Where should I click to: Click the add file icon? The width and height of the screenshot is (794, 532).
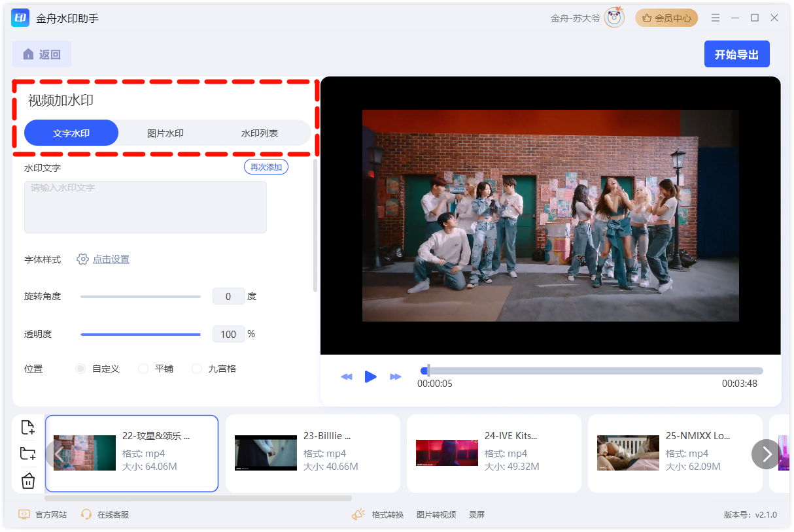(27, 427)
